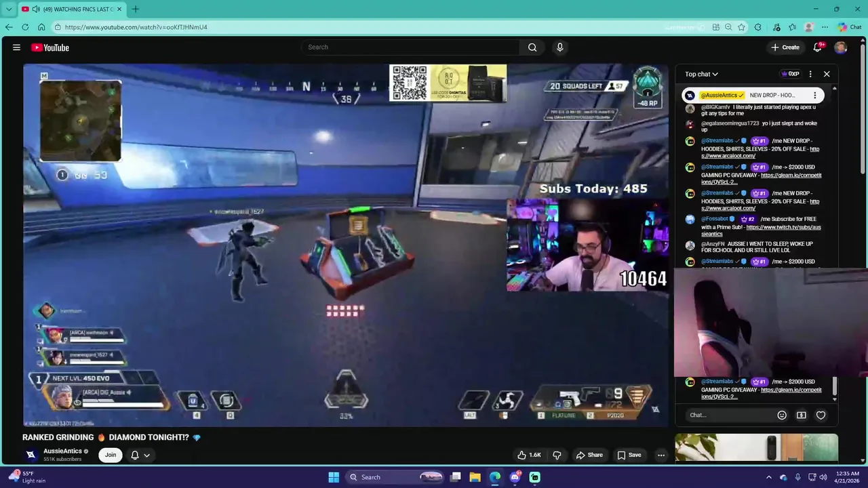Open the YouTube notifications bell

point(818,47)
